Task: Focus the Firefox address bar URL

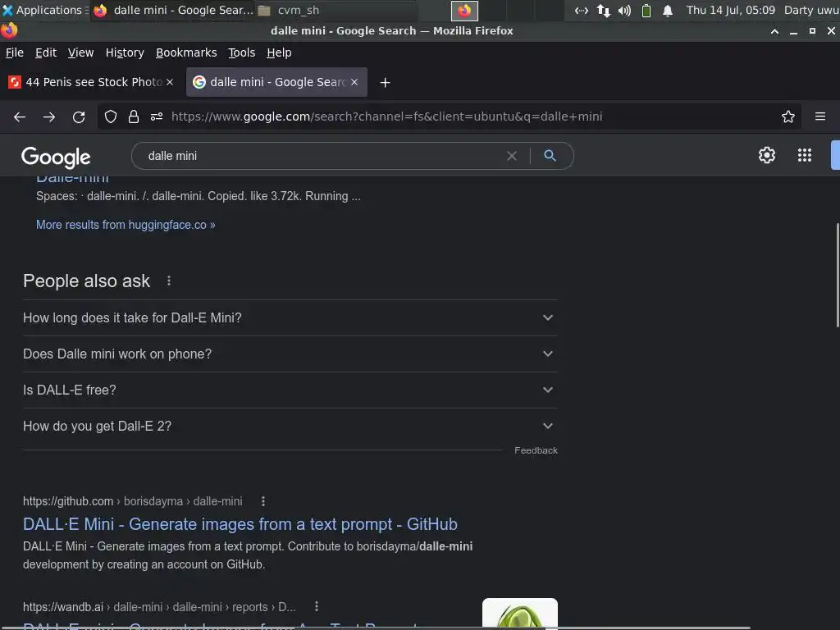Action: click(x=387, y=116)
